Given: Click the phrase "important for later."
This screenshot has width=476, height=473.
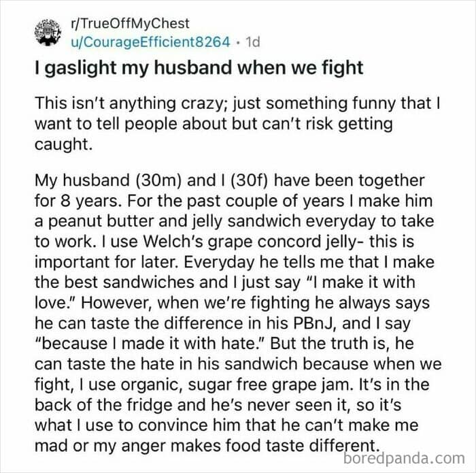Looking at the screenshot, I should [x=106, y=262].
